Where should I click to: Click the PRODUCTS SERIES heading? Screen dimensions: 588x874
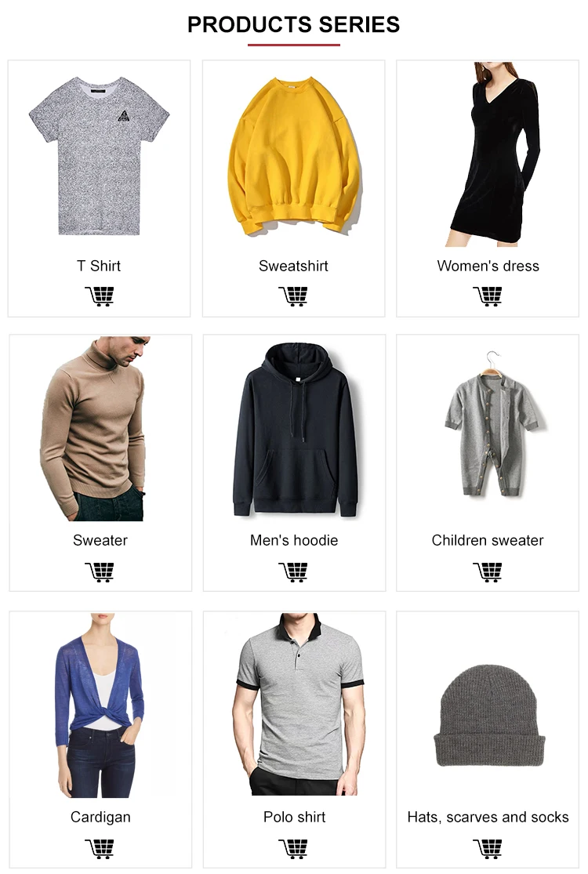coord(294,25)
